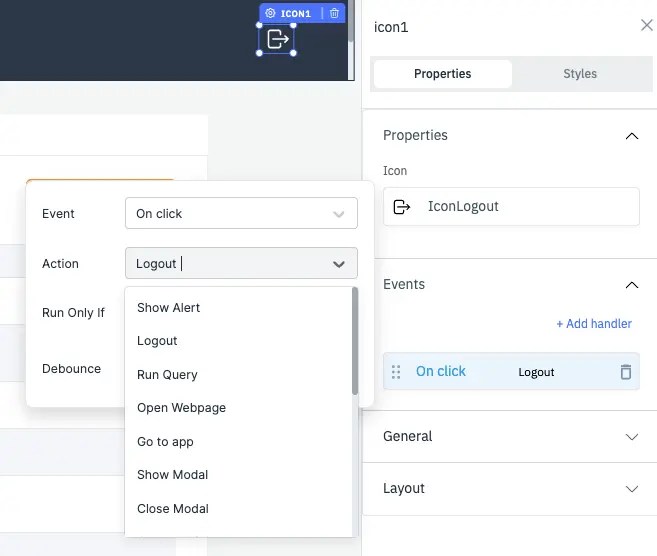This screenshot has width=657, height=556.
Task: Open the Event dropdown showing On click
Action: point(241,213)
